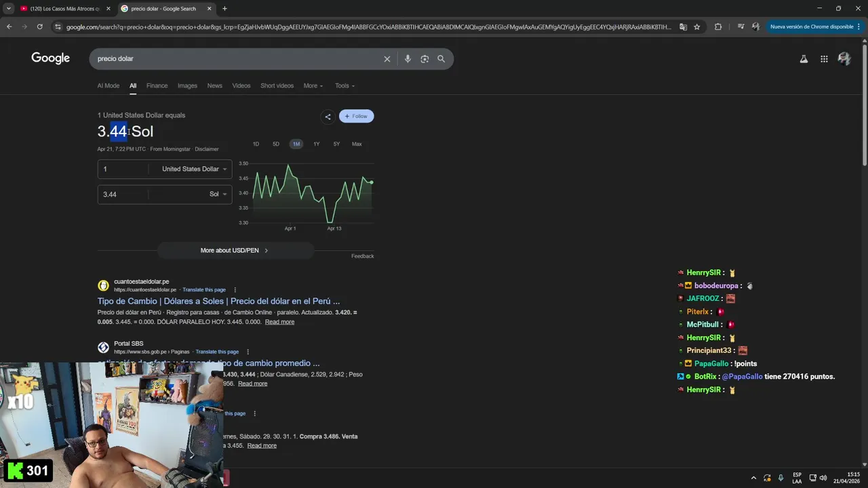The width and height of the screenshot is (868, 488).
Task: Bookmark this page with the star icon
Action: [x=696, y=26]
